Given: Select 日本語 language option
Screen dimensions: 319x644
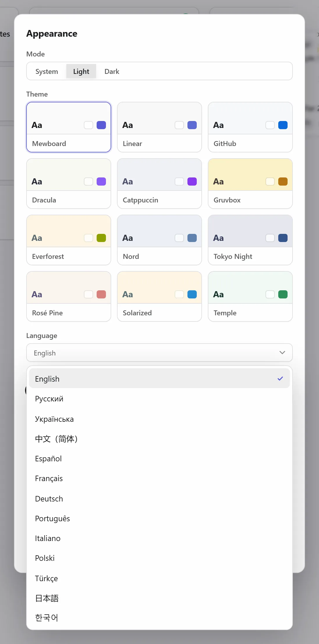Looking at the screenshot, I should pos(159,598).
